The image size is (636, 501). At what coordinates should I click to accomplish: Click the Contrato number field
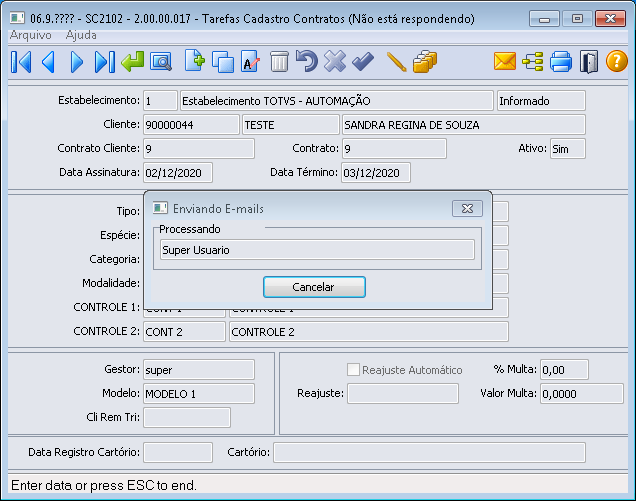394,148
